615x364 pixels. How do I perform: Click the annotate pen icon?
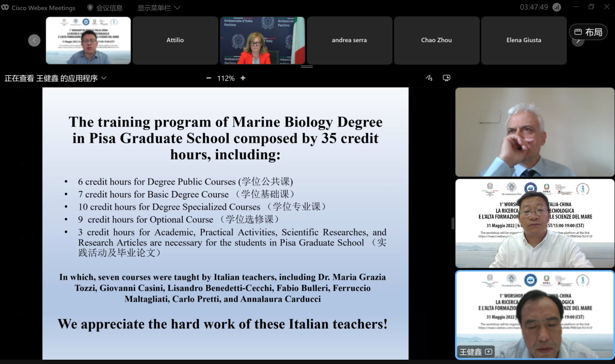tap(429, 78)
